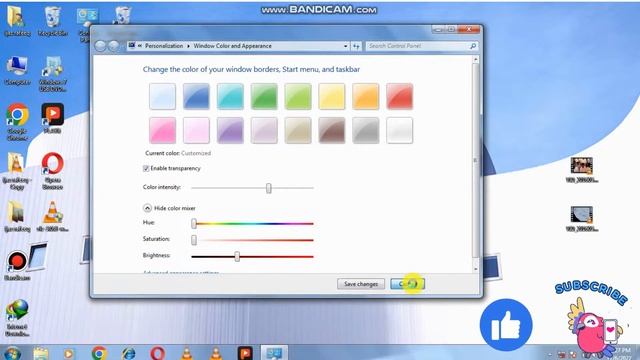This screenshot has width=640, height=360.
Task: Select the gray Slate swatch
Action: pyautogui.click(x=366, y=130)
